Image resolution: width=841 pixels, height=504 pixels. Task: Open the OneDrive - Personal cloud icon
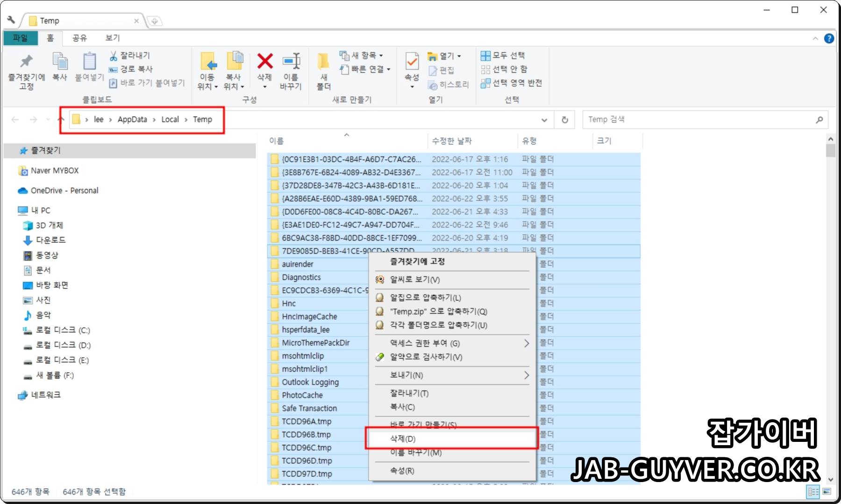22,190
